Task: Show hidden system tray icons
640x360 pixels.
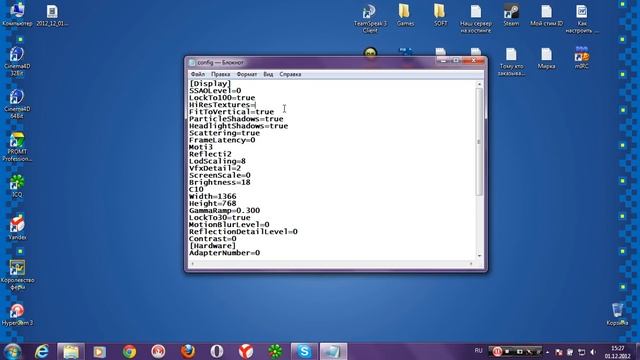Action: pos(547,352)
